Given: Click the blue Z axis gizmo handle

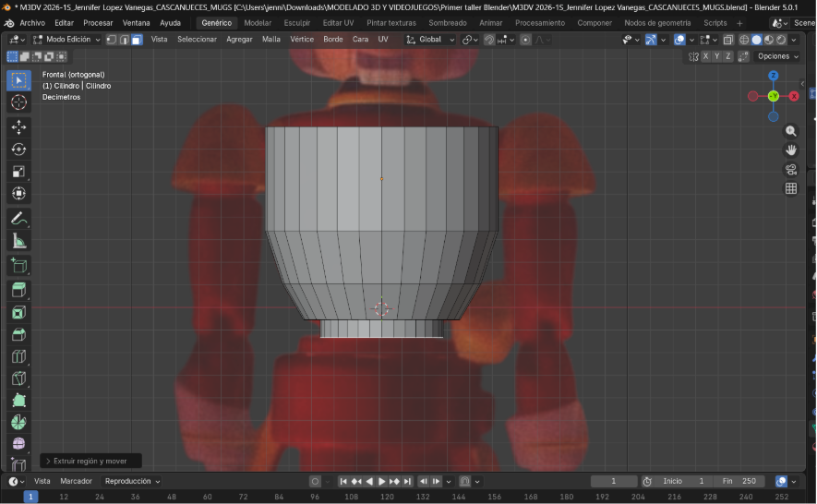Looking at the screenshot, I should click(773, 76).
